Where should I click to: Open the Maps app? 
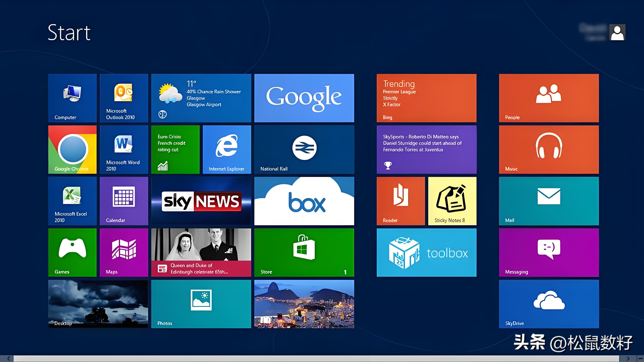tap(124, 252)
